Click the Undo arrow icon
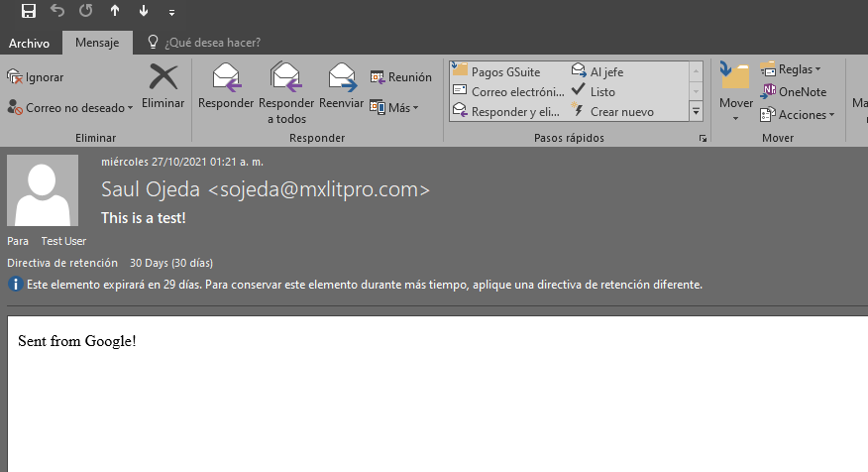 (x=57, y=11)
